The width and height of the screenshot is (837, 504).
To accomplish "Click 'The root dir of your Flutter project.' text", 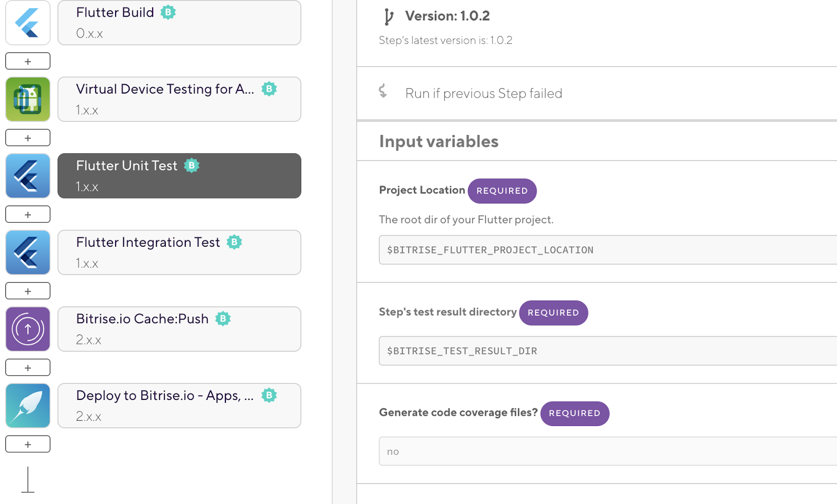I will [466, 220].
